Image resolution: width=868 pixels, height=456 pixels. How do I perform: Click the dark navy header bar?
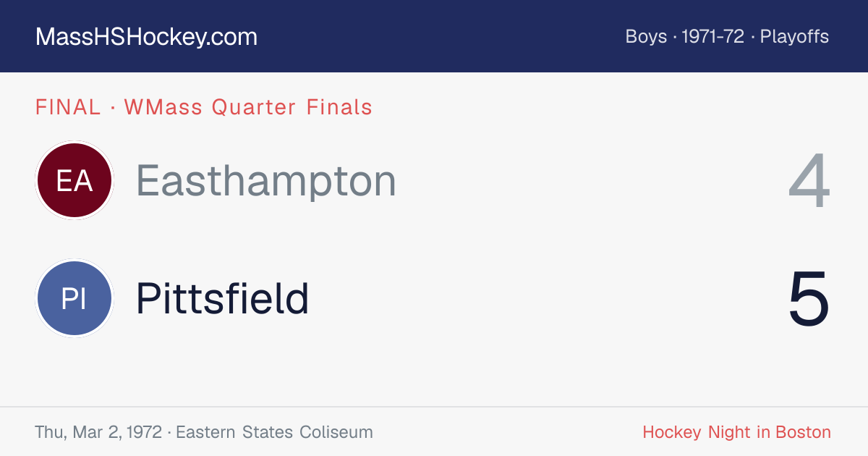[x=434, y=36]
